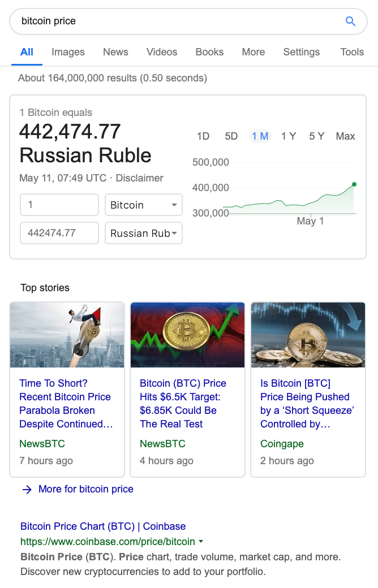Switch chart to 5 Y range
The image size is (378, 588).
317,136
